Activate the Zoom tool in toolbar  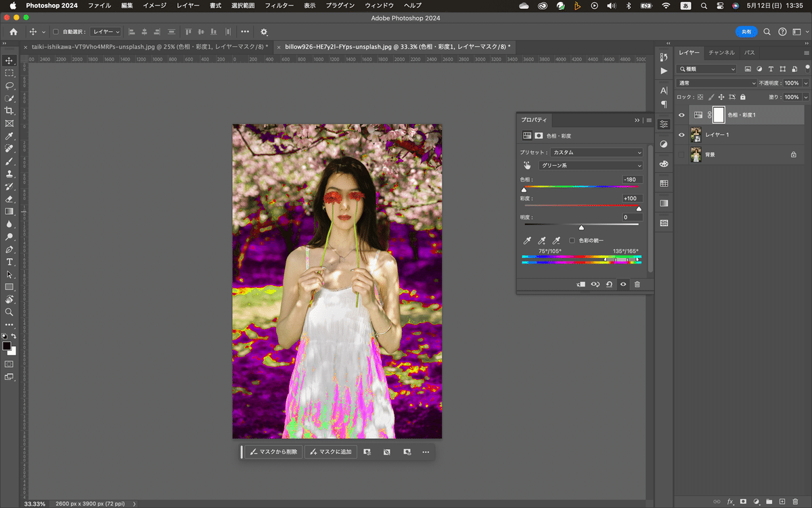9,312
